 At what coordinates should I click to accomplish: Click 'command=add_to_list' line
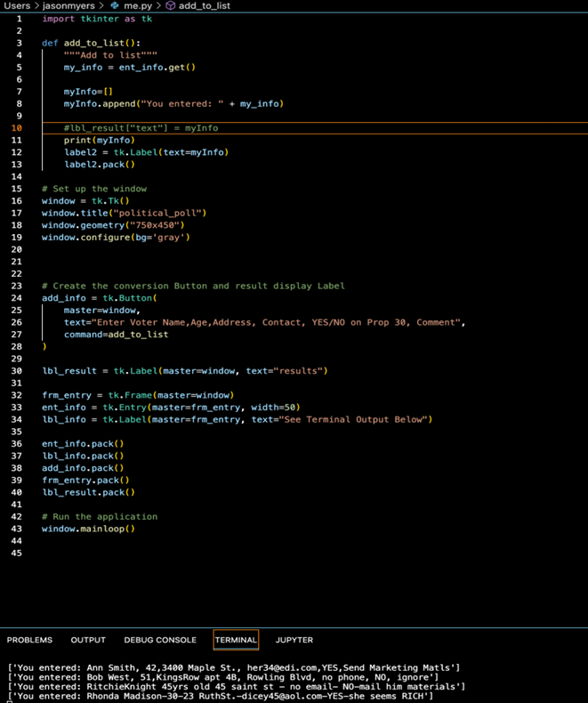point(116,334)
